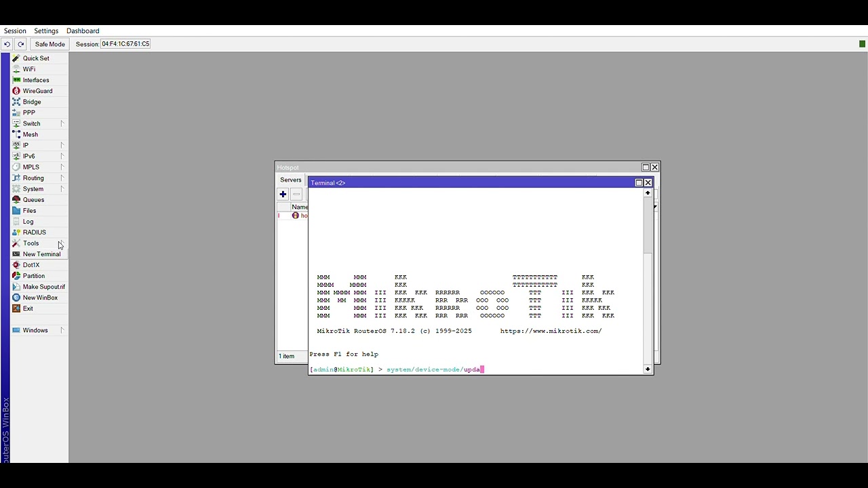The height and width of the screenshot is (488, 868).
Task: Expand the Windows submenu arrow
Action: [x=62, y=330]
